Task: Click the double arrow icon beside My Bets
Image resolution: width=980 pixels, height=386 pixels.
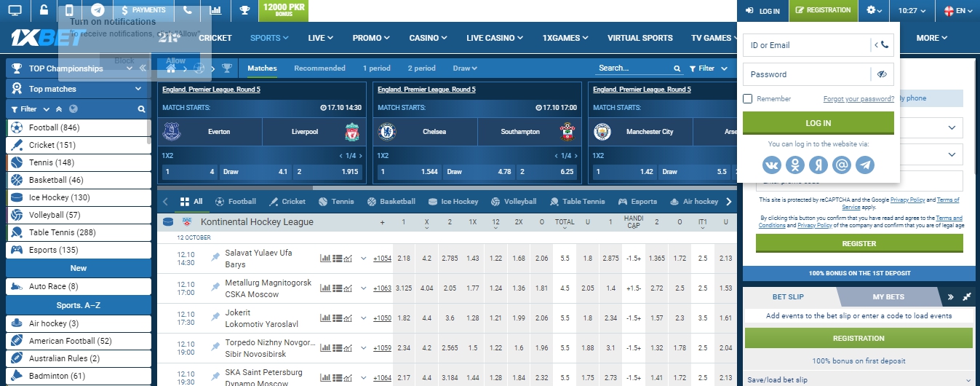Action: [x=950, y=297]
